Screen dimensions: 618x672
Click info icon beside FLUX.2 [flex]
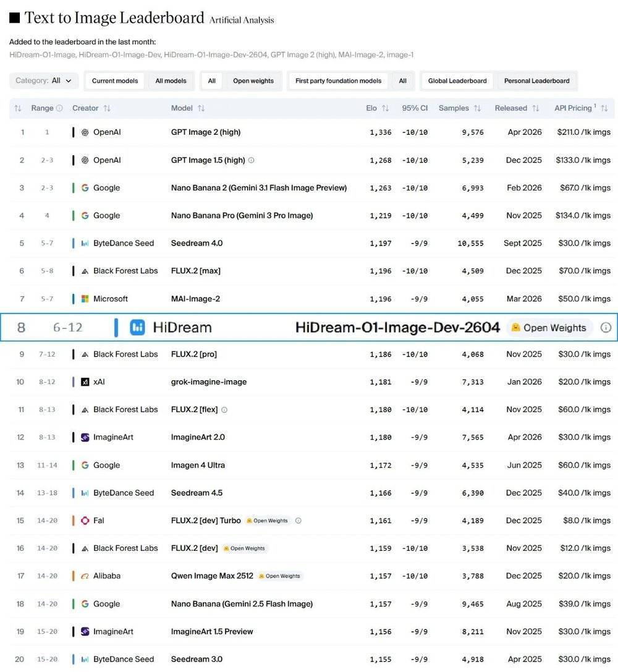[224, 410]
